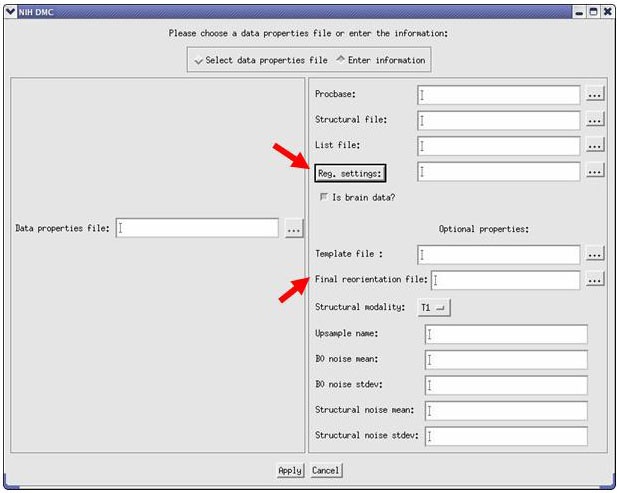This screenshot has height=493, width=617.
Task: Browse for the Data properties file
Action: 294,229
